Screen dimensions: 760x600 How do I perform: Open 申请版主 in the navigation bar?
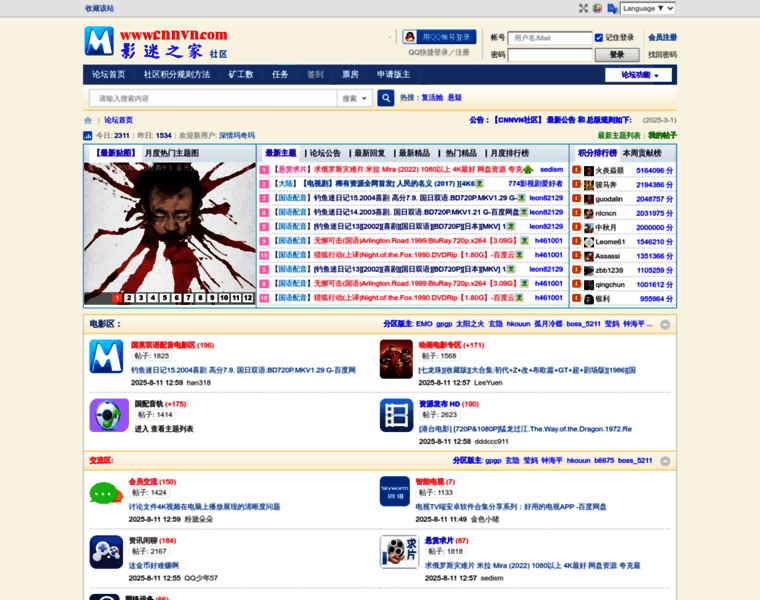(x=394, y=75)
